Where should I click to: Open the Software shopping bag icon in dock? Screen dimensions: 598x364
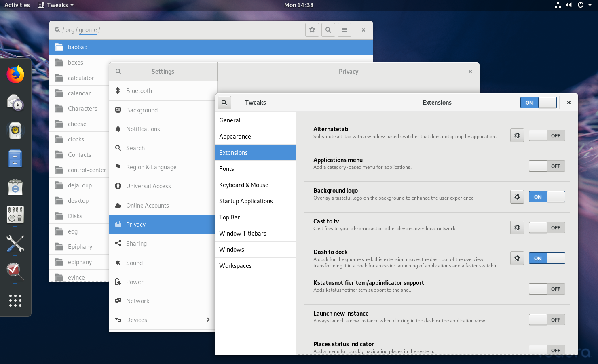point(15,187)
